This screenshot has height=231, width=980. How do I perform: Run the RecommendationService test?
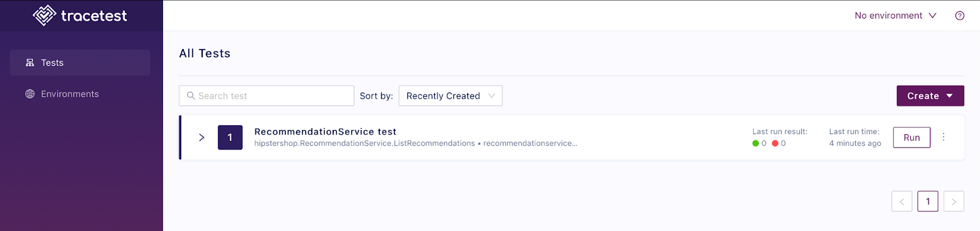click(911, 137)
